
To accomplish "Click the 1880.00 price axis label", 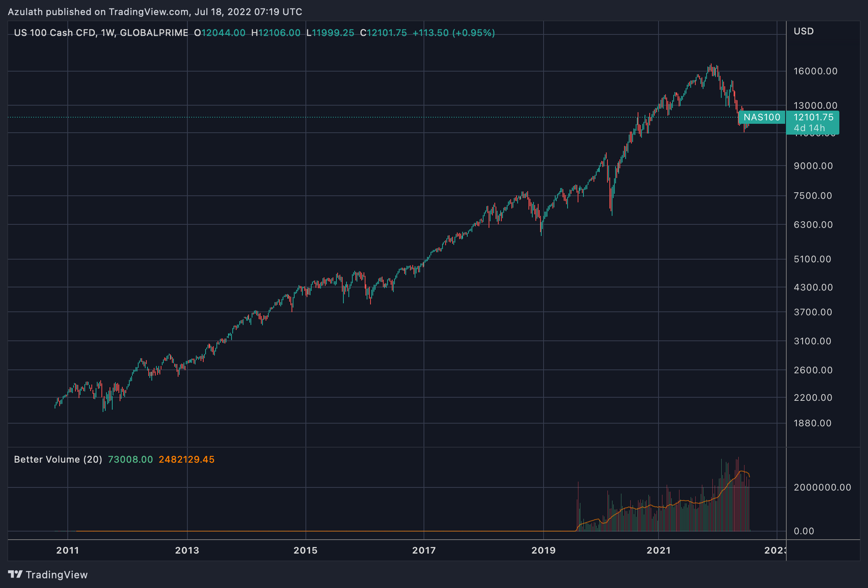I will point(812,423).
